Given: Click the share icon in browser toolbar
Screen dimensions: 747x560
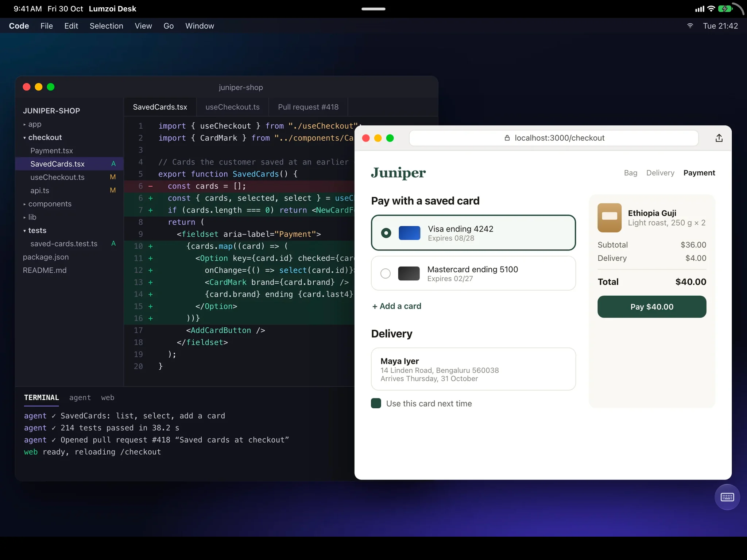Looking at the screenshot, I should point(719,138).
